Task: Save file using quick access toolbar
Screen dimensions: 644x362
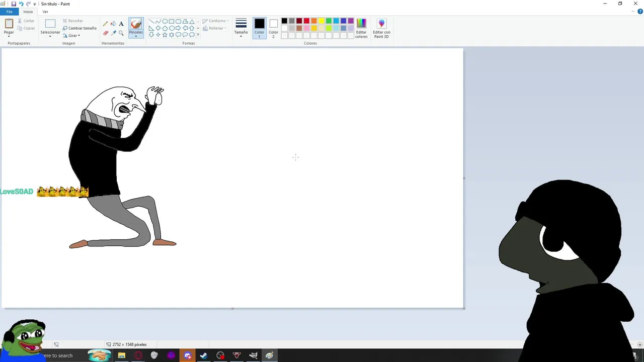Action: click(x=14, y=4)
